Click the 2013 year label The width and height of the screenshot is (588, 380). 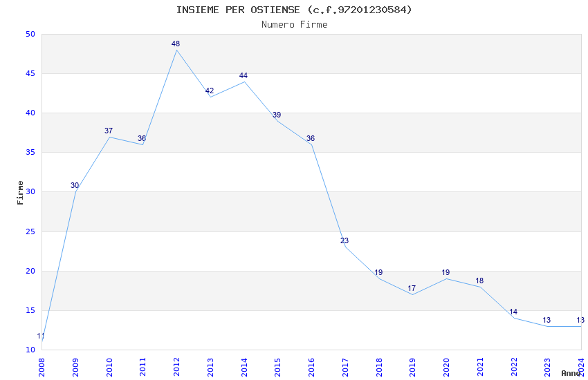[x=210, y=367]
